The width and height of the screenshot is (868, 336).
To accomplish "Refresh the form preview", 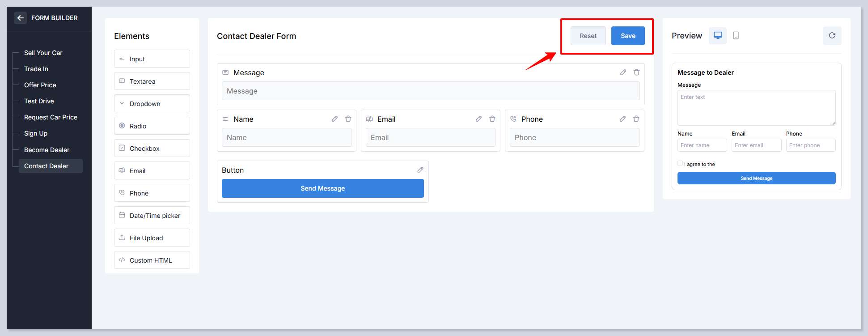I will (x=832, y=36).
